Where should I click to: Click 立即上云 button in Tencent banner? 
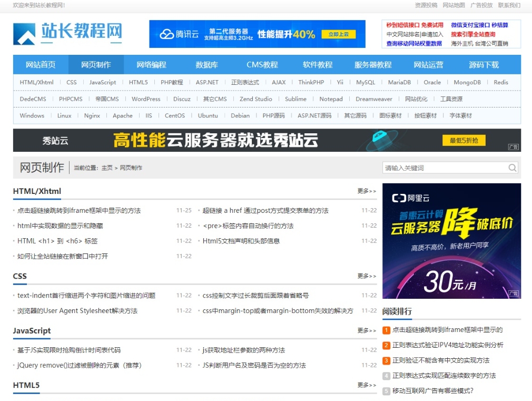[338, 34]
